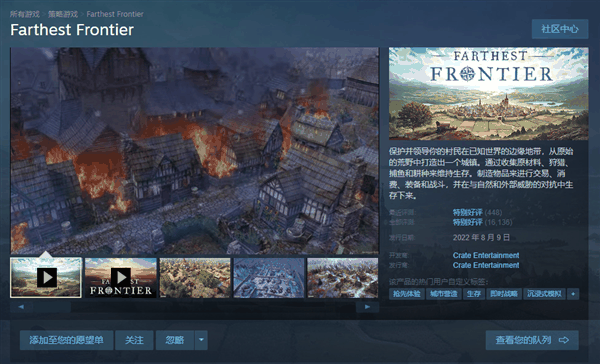View the snowy town screenshot thumbnail
This screenshot has height=364, width=600.
[269, 277]
